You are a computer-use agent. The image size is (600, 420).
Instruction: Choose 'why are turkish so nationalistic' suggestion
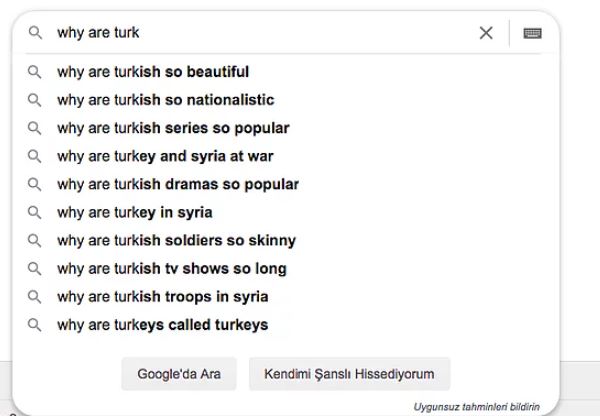[165, 100]
